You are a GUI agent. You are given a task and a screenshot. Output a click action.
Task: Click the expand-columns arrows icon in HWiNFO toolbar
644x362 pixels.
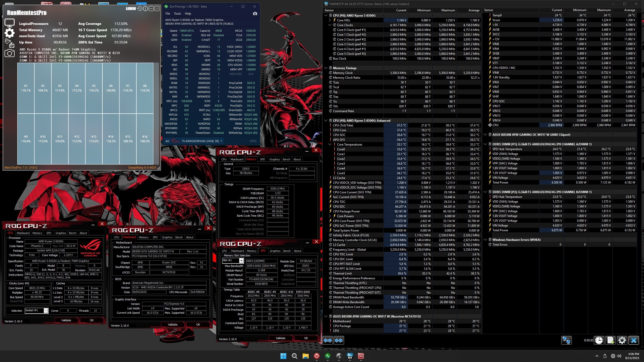tap(328, 340)
